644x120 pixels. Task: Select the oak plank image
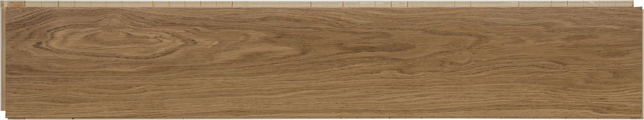pyautogui.click(x=322, y=60)
